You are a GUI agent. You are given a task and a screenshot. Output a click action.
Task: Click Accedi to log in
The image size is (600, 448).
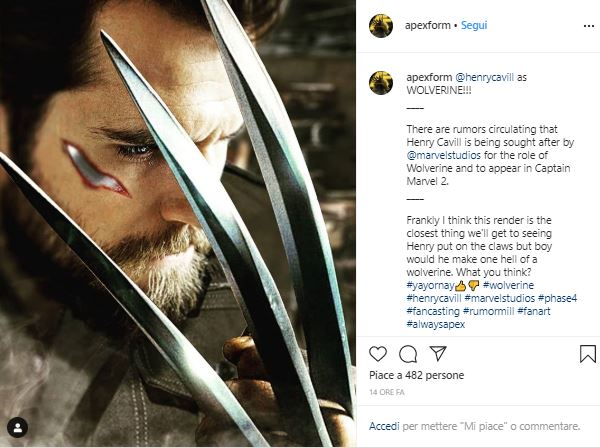[384, 426]
